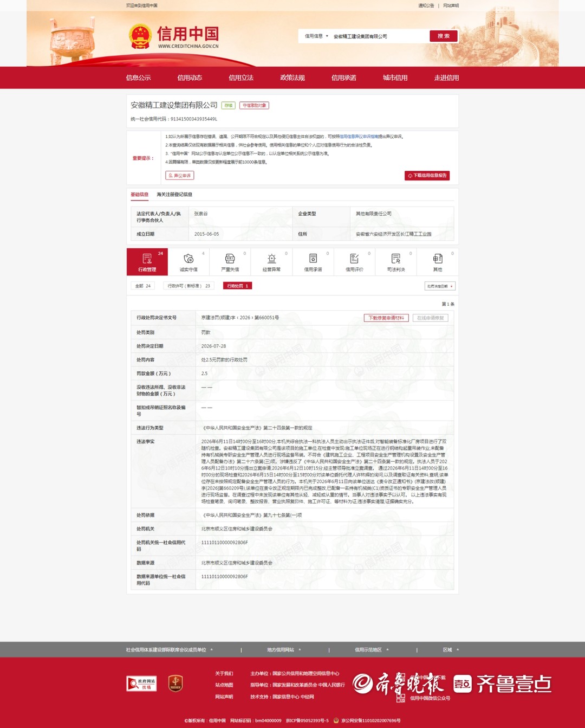Open the 信用信息异议申诉指南 link in the notice

359,137
